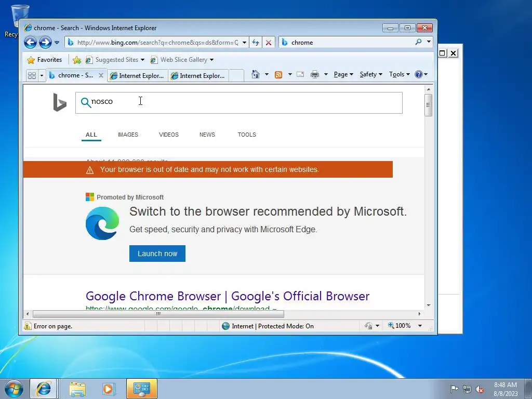Viewport: 532px width, 399px height.
Task: Click the Print icon
Action: [x=314, y=74]
